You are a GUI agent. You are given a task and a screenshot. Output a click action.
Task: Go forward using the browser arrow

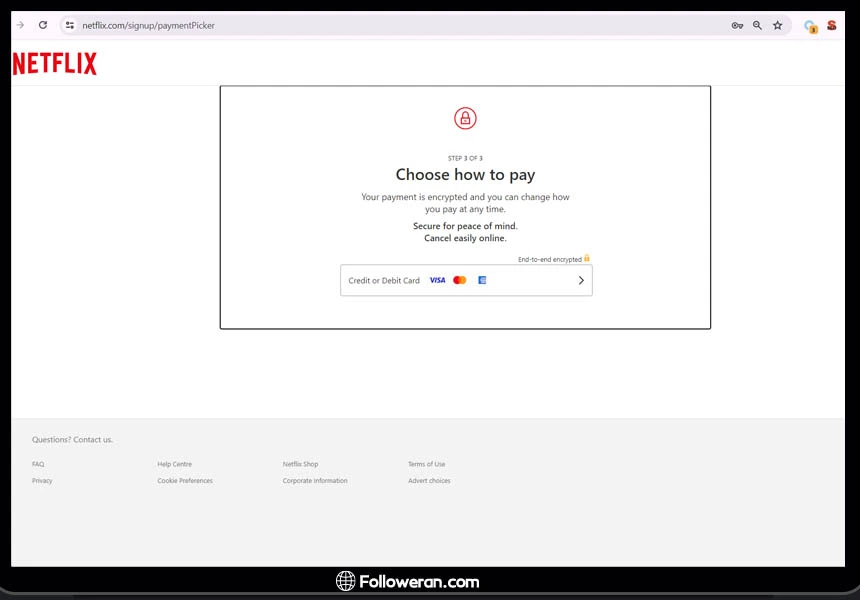click(20, 25)
